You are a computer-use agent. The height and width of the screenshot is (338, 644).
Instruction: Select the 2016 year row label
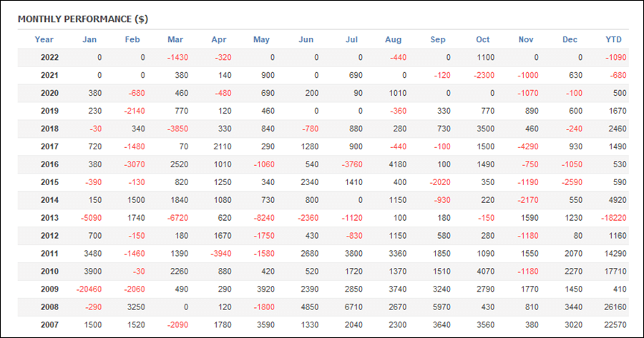click(x=49, y=164)
